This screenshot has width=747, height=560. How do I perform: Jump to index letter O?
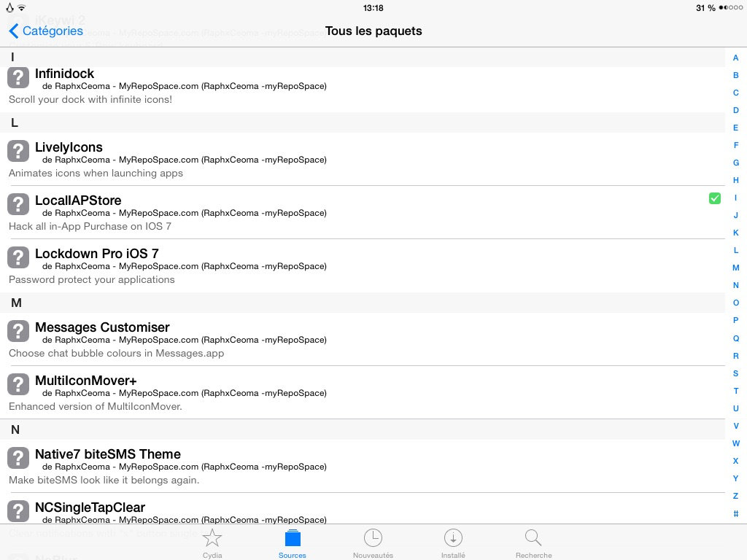click(x=735, y=303)
